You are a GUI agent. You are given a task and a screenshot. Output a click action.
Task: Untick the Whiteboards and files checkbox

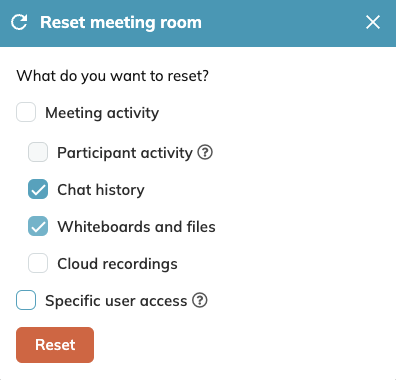pos(38,226)
